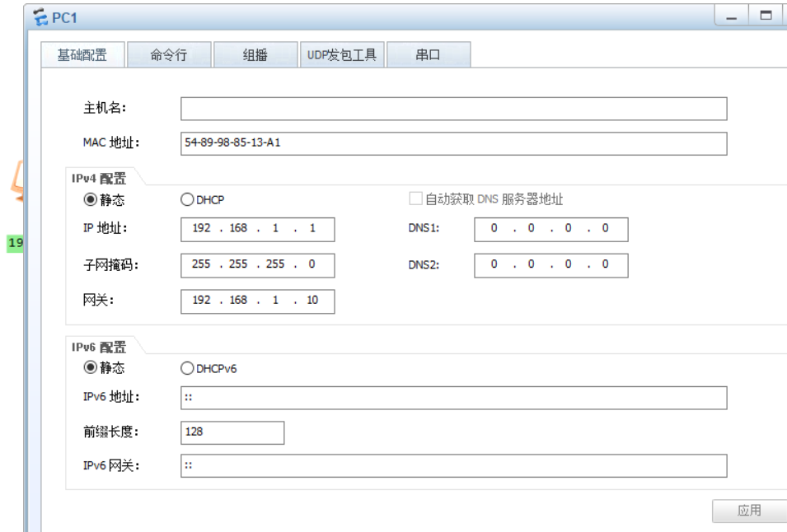Select IPv4 静态 radio button
Viewport: 787px width, 532px height.
[91, 199]
